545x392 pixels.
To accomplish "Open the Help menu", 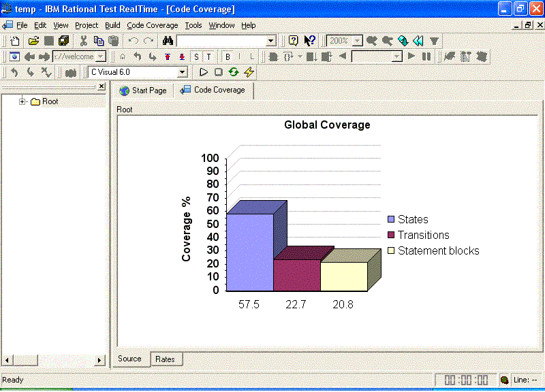I will [249, 25].
